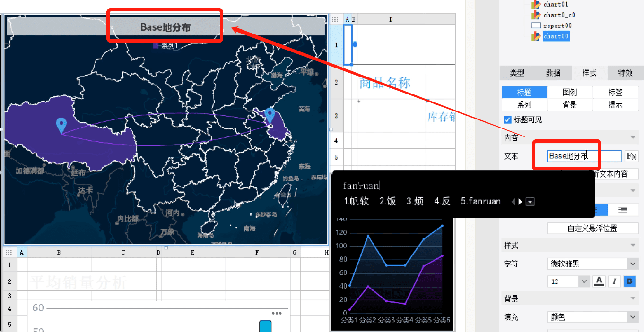
Task: Select chart01 in the component tree
Action: pyautogui.click(x=556, y=4)
